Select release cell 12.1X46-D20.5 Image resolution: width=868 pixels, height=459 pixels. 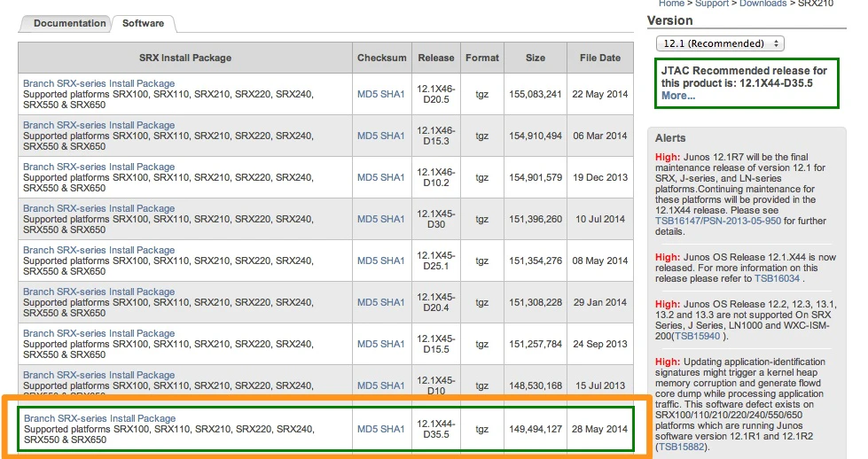(436, 94)
